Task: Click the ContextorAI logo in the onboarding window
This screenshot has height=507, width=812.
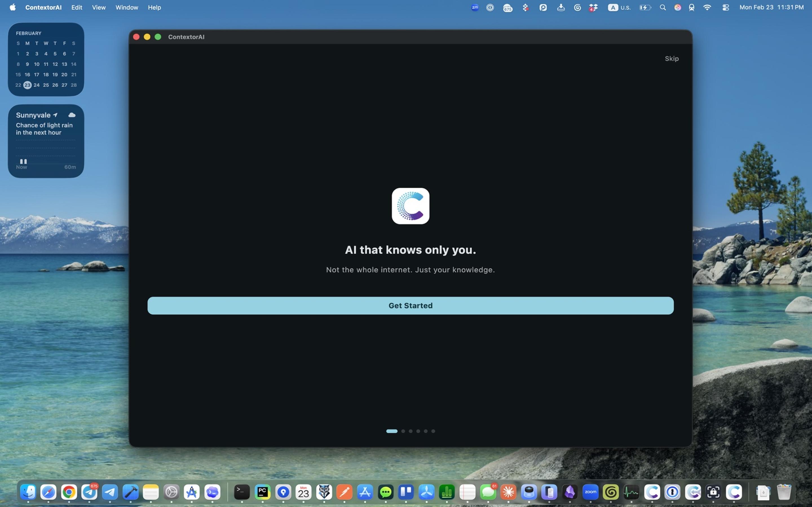Action: coord(410,206)
